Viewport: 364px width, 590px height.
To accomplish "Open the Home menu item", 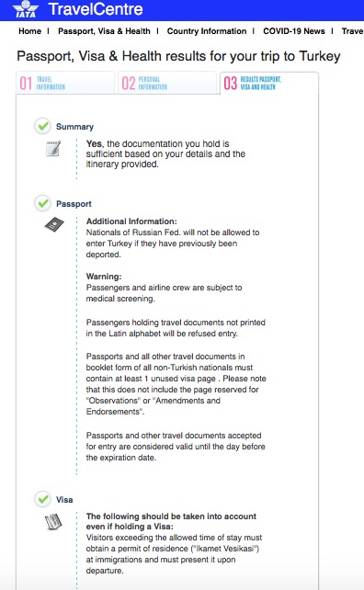I will point(29,31).
